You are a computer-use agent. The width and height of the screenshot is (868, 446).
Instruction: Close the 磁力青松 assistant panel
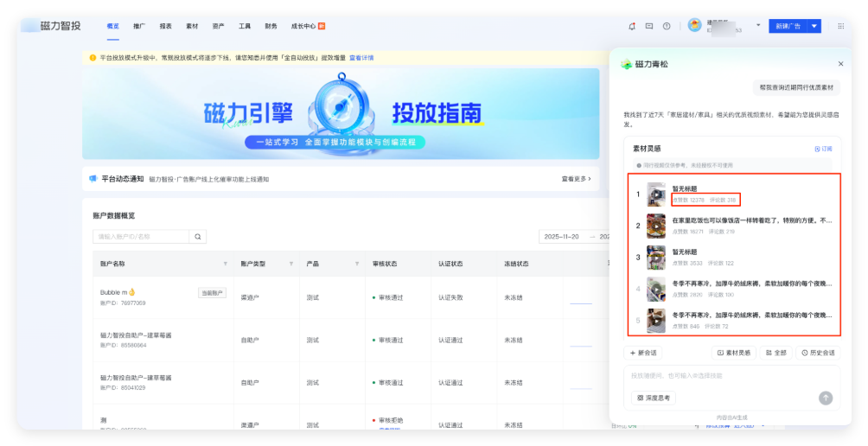click(841, 64)
